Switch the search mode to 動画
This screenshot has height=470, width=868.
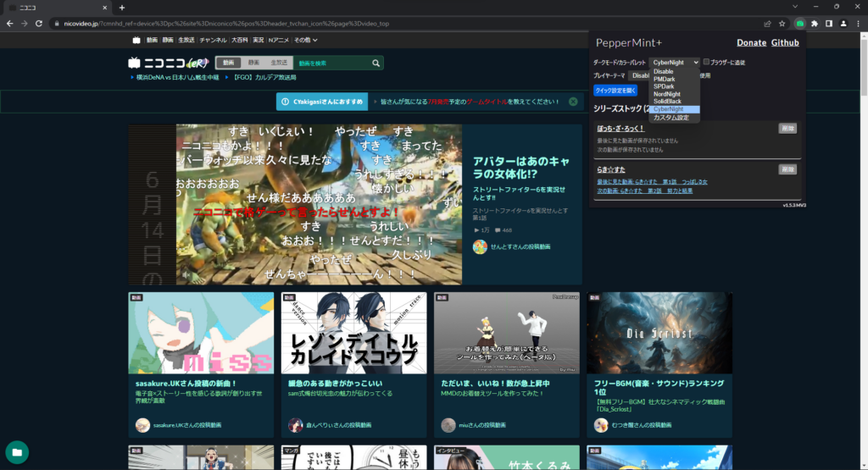[229, 63]
